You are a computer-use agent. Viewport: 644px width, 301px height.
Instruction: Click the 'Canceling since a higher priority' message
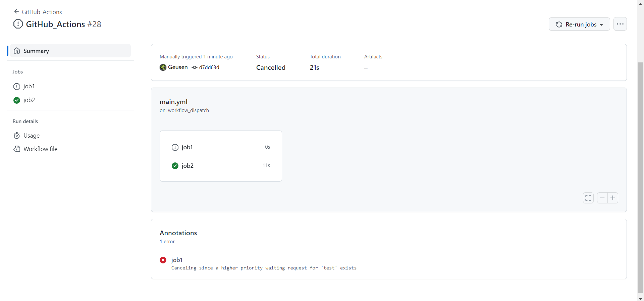tap(264, 268)
